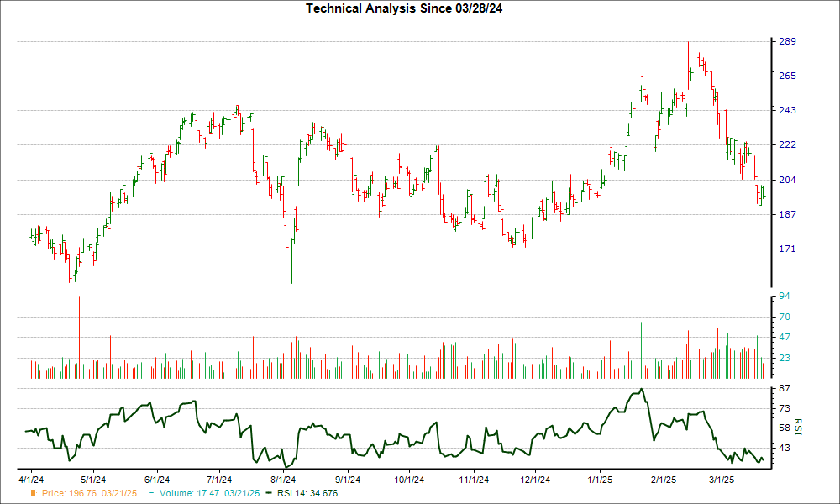840x504 pixels.
Task: Click the 8/1/24 date axis label
Action: click(x=283, y=480)
